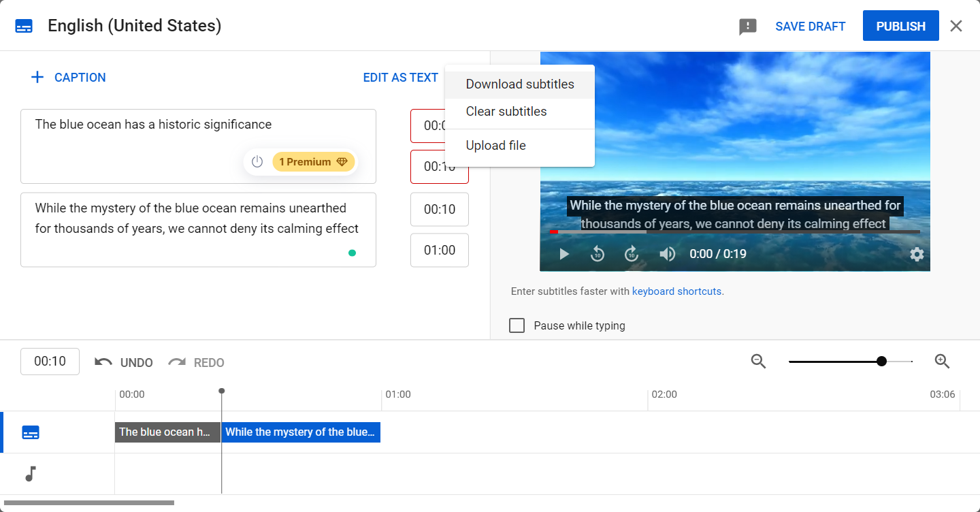The width and height of the screenshot is (980, 512).
Task: Toggle the Grammarly power icon
Action: (x=257, y=162)
